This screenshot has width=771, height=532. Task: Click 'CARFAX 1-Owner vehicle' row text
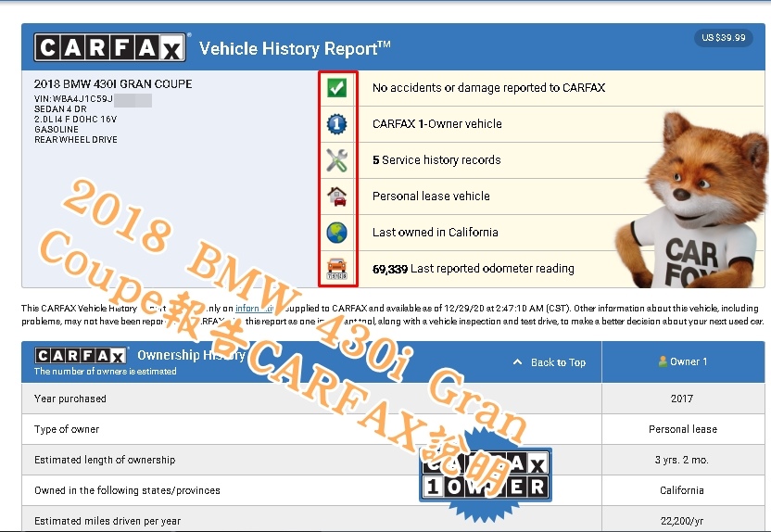pyautogui.click(x=437, y=124)
